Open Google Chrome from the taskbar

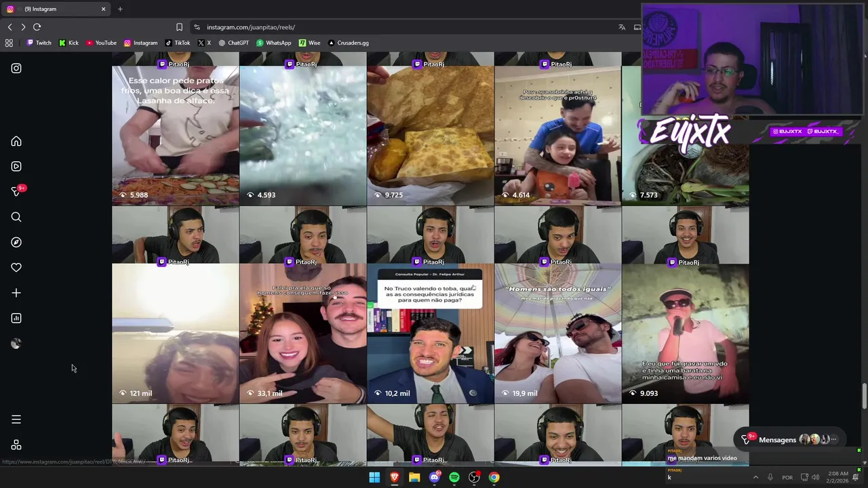tap(494, 477)
